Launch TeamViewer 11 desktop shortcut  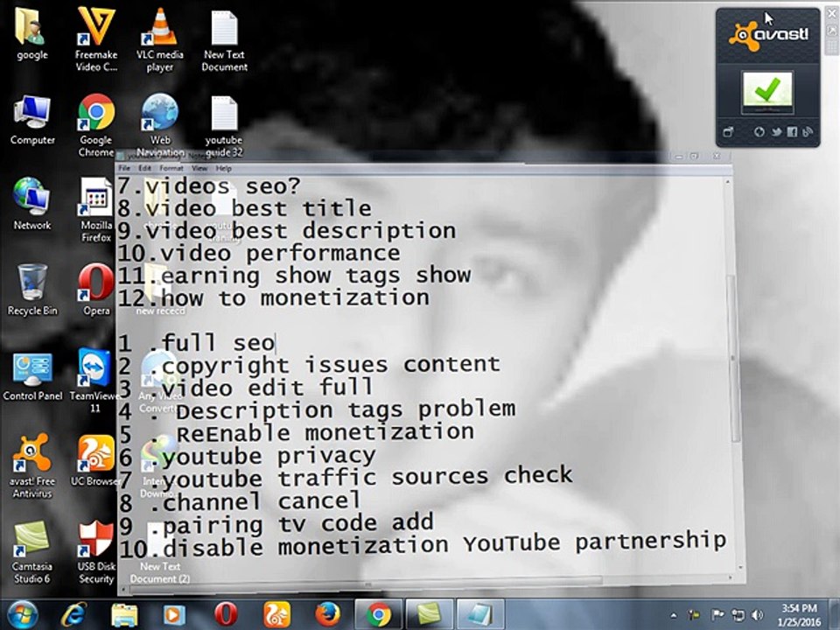[x=94, y=381]
